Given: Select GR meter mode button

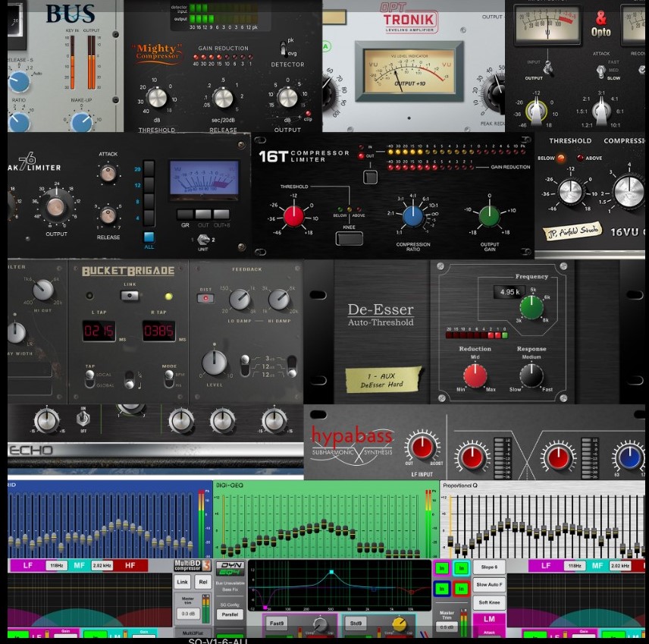Looking at the screenshot, I should tap(185, 215).
